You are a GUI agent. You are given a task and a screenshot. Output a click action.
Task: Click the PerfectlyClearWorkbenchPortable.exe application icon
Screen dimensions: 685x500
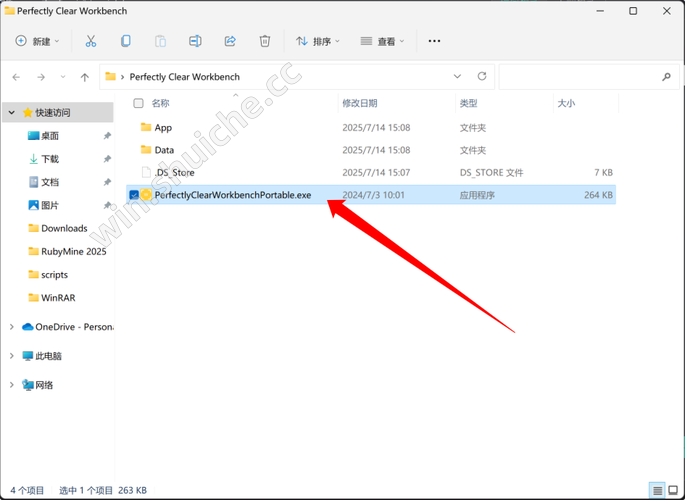(x=146, y=195)
